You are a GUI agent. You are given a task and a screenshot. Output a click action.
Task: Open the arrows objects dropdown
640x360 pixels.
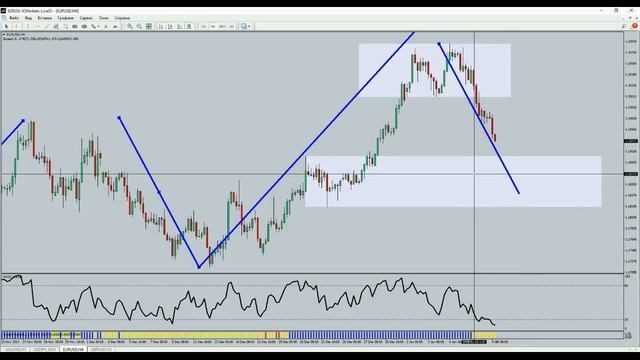95,27
